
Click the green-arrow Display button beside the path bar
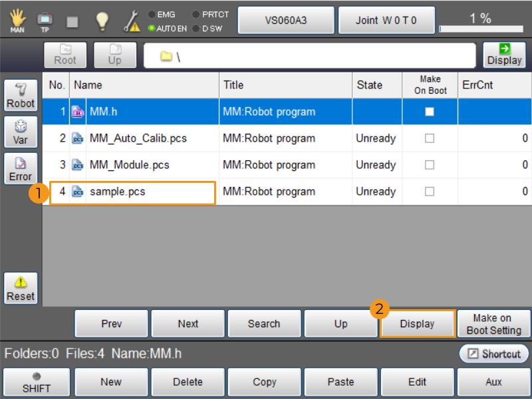[504, 55]
